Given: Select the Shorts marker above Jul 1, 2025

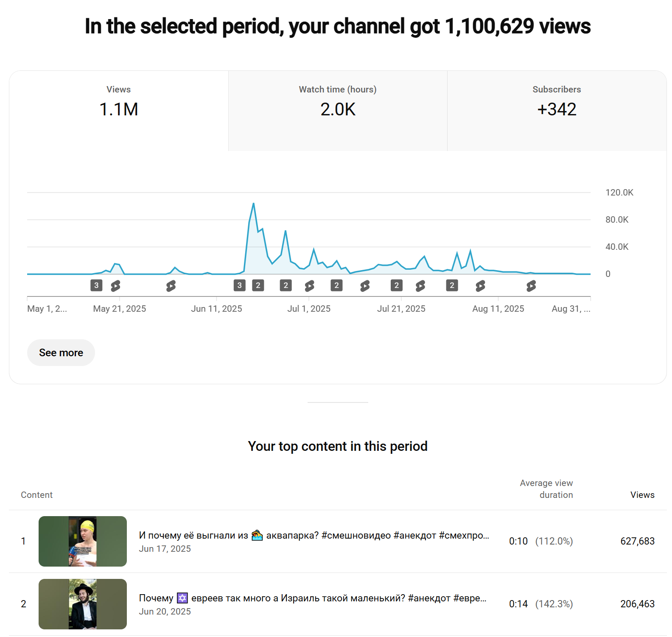Looking at the screenshot, I should (x=310, y=286).
